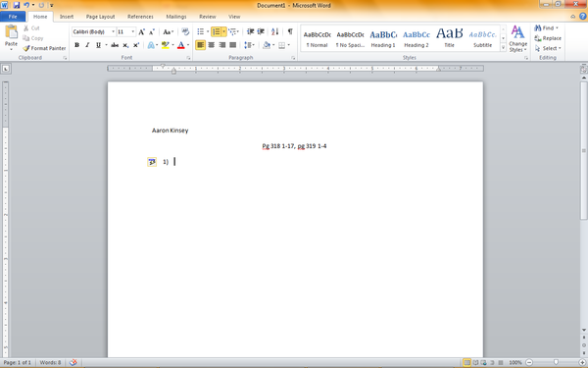Apply red font color button
The height and width of the screenshot is (368, 588).
(x=181, y=45)
